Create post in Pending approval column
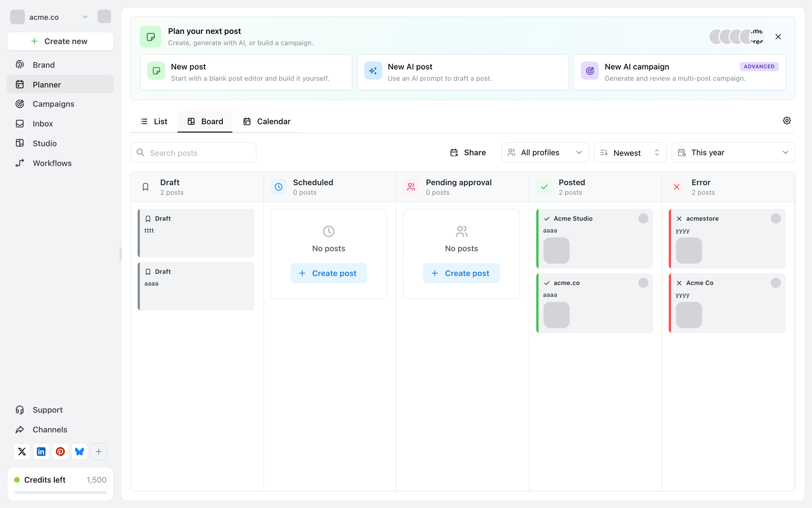The image size is (812, 508). 461,273
